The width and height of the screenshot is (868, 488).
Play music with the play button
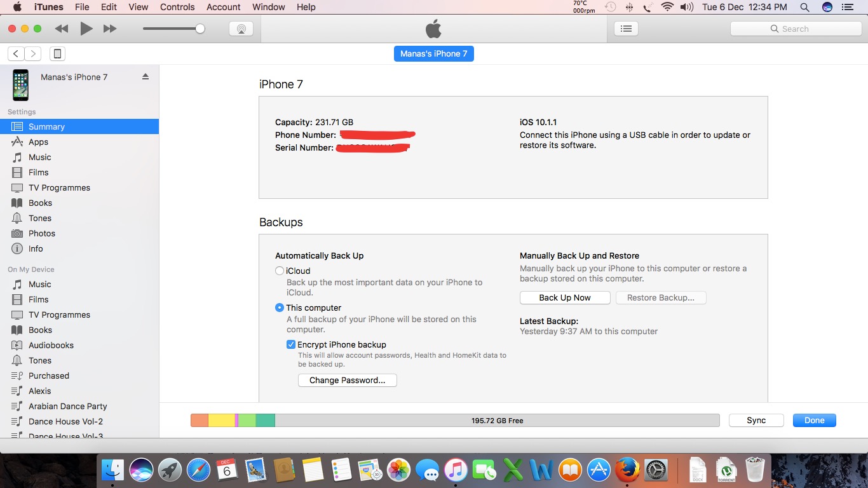click(x=86, y=29)
